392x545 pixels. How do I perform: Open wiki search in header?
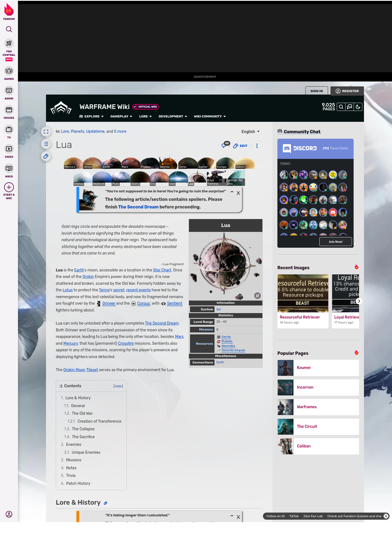click(x=341, y=107)
